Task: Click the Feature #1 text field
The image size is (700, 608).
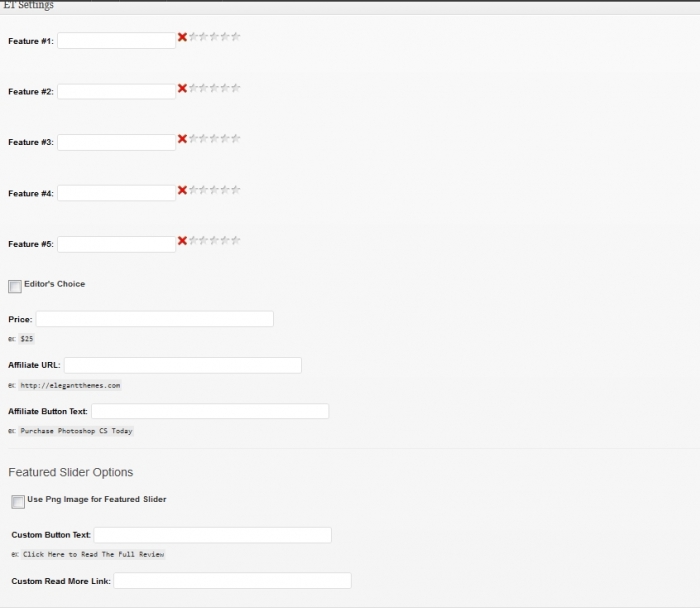Action: (x=116, y=41)
